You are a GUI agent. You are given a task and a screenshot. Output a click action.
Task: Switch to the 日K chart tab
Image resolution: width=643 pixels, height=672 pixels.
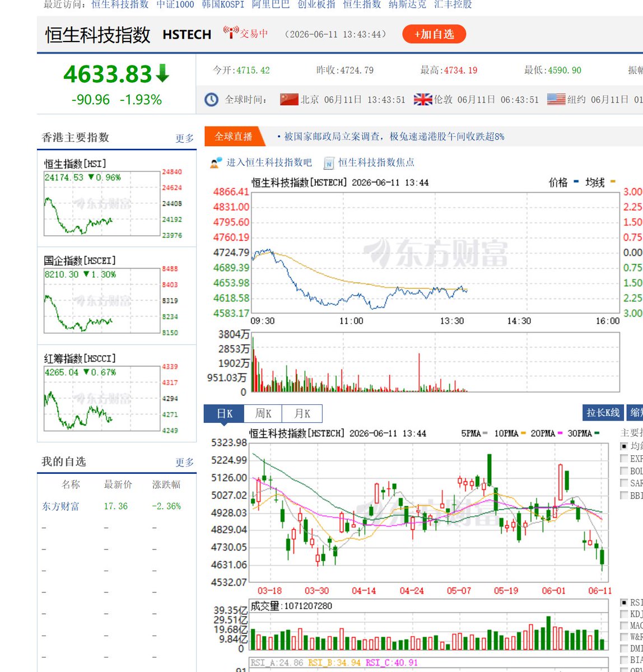[224, 414]
